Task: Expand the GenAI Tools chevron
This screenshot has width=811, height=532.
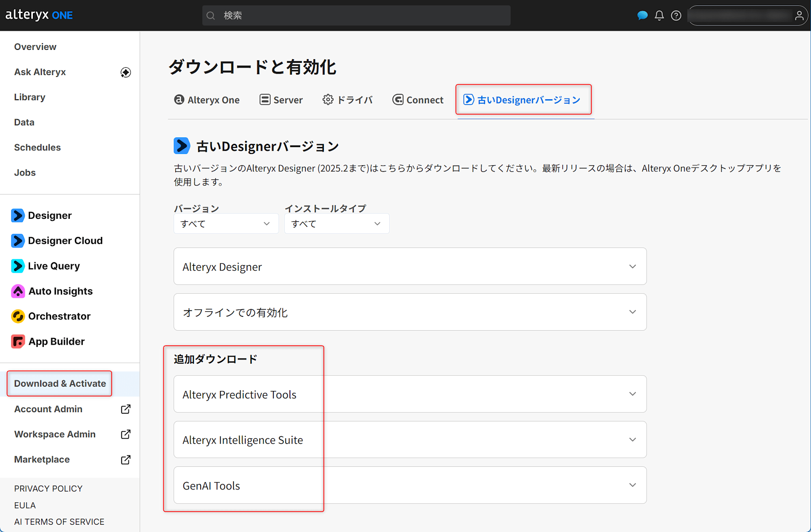Action: tap(633, 485)
